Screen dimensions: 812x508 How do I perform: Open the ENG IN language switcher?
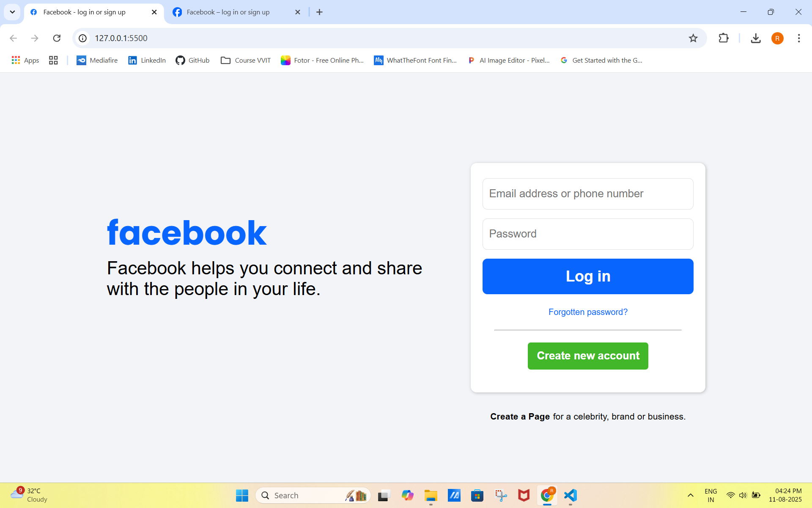(710, 495)
